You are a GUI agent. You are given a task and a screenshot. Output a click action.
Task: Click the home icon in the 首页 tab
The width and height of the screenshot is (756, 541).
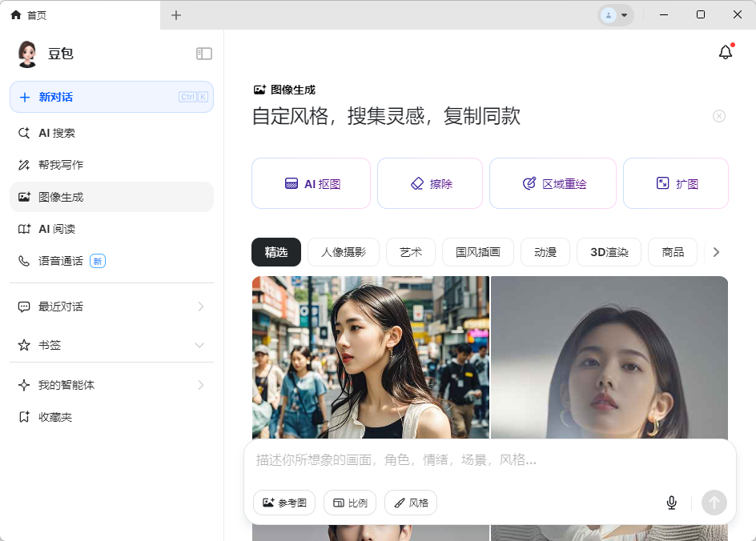click(x=16, y=15)
